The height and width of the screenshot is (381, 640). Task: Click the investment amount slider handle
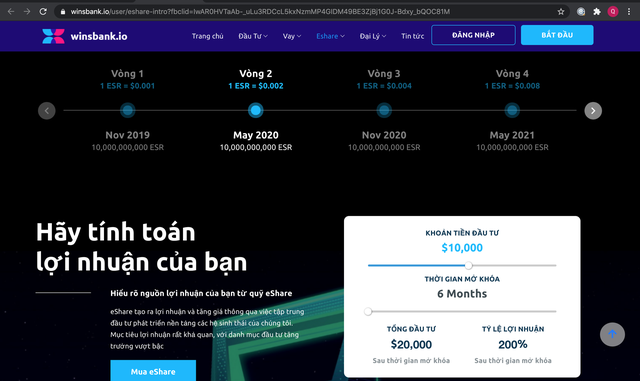pyautogui.click(x=469, y=265)
